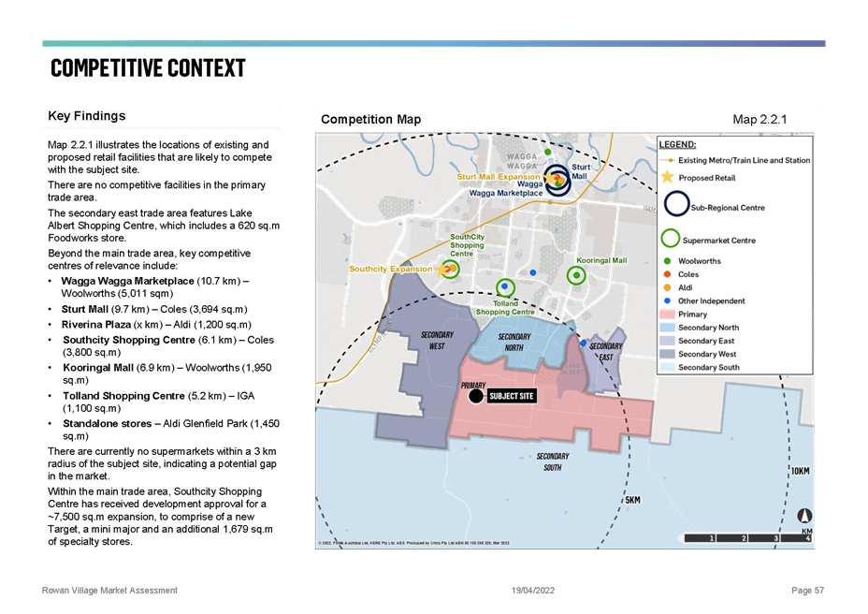Click the Rowan Village Market Assessment footer
This screenshot has height=614, width=868.
tap(109, 591)
